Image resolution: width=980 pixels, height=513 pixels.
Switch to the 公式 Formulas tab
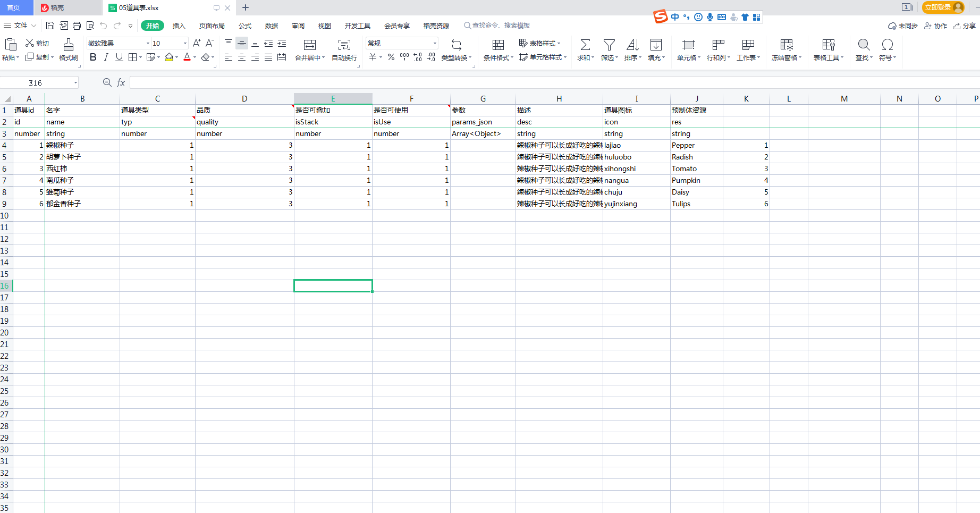(245, 26)
